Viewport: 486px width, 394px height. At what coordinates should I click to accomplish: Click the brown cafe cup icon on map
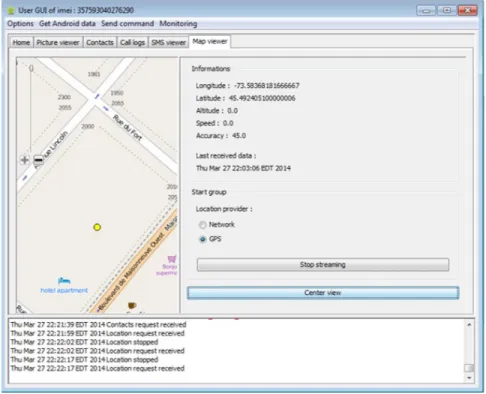(x=132, y=305)
